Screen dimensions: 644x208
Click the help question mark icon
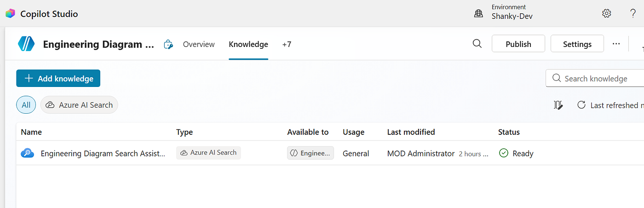coord(633,13)
